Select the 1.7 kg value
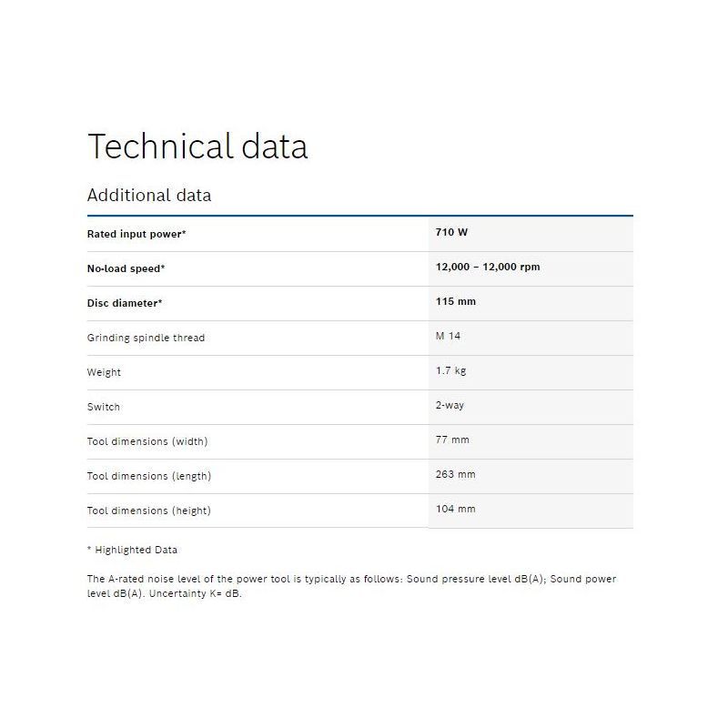Screen dimensions: 728x728 pyautogui.click(x=450, y=370)
